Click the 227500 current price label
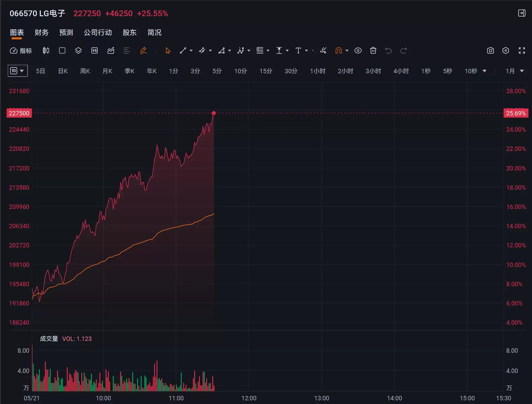Viewport: 532px width, 404px height. [19, 113]
